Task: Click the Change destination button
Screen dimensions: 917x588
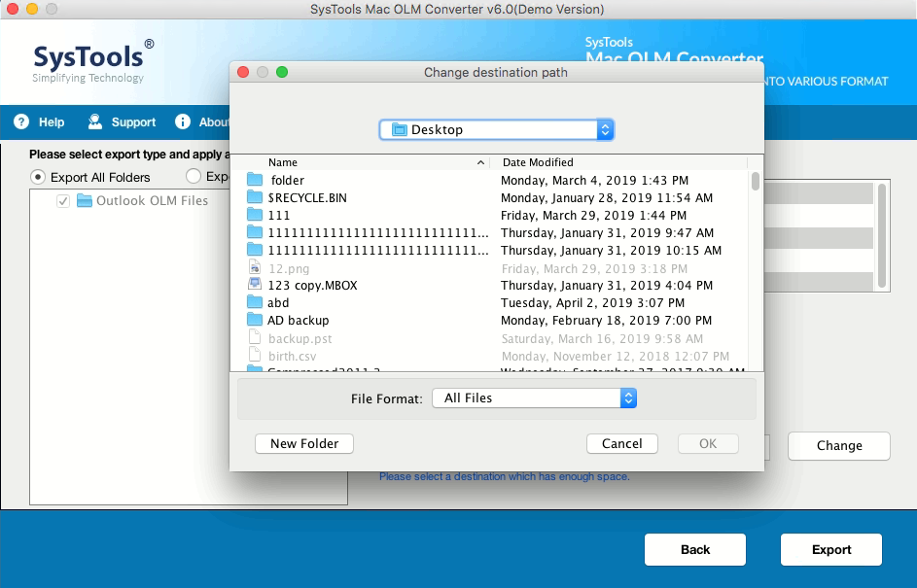Action: pyautogui.click(x=838, y=445)
